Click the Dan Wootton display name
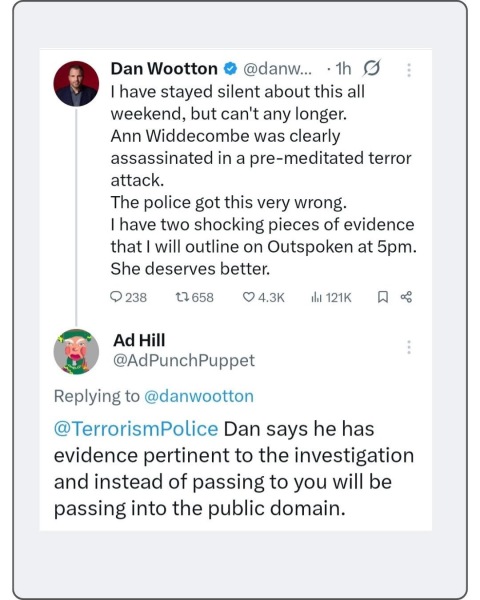480x600 pixels. tap(164, 69)
